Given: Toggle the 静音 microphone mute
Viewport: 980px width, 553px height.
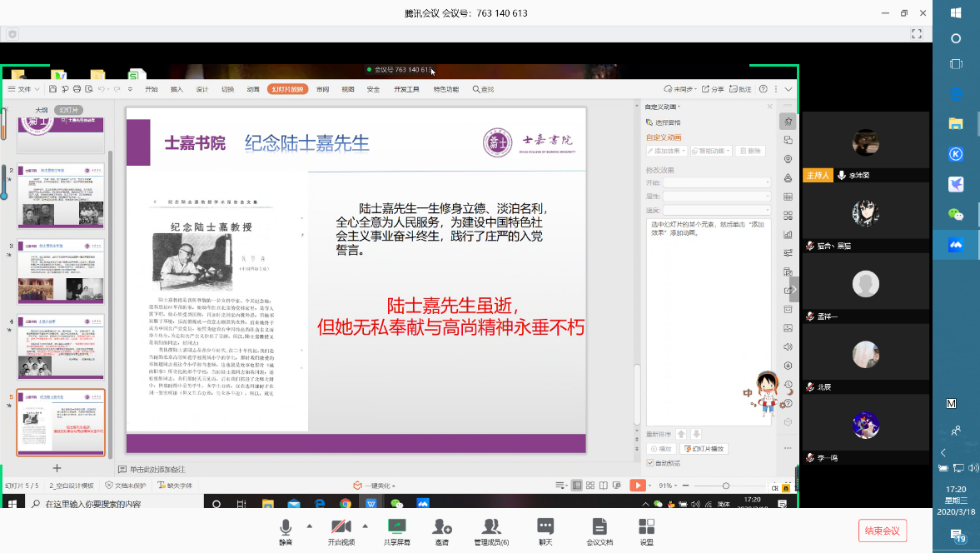Looking at the screenshot, I should 286,531.
